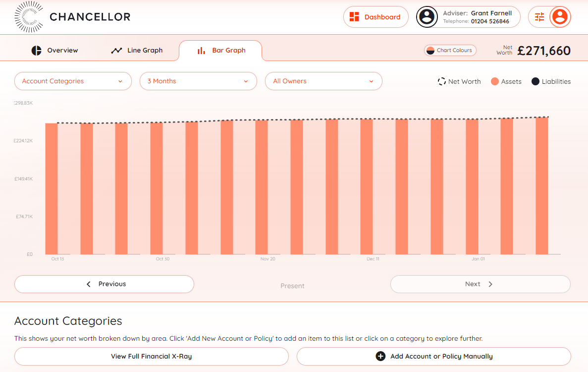588x372 pixels.
Task: Expand the 3 Months period dropdown
Action: 198,81
